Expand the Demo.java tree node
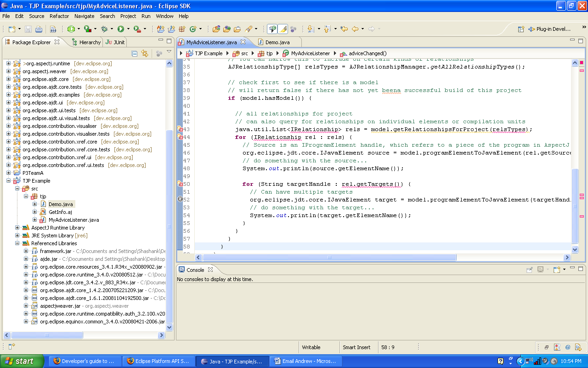This screenshot has height=368, width=588. (35, 204)
